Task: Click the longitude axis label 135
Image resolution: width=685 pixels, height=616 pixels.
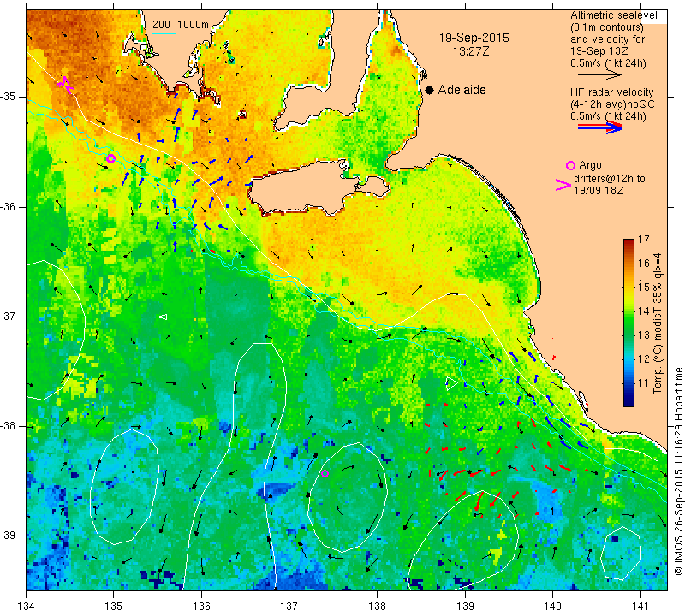Action: pos(114,607)
